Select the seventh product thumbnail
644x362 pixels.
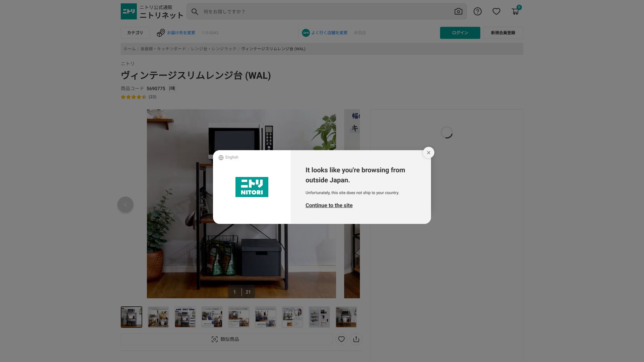292,317
